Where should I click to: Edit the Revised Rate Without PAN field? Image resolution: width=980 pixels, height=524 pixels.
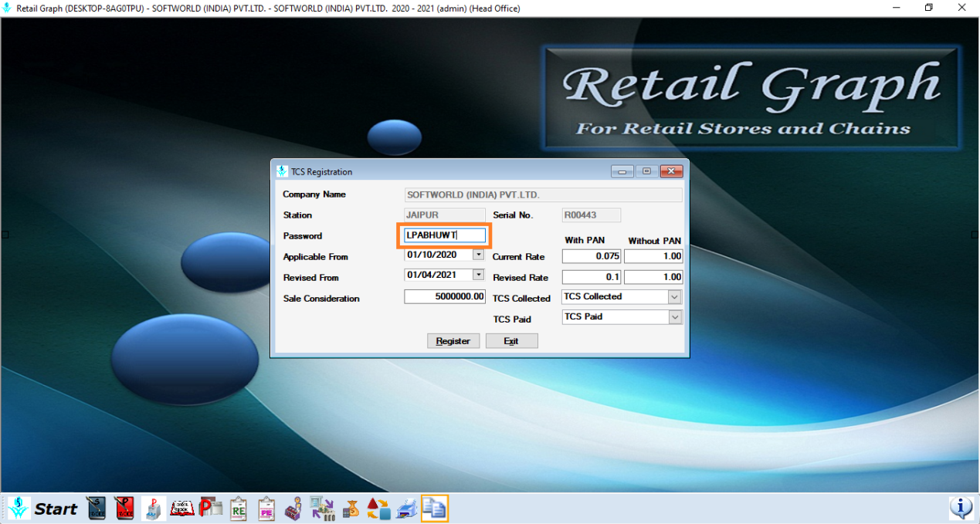[653, 277]
